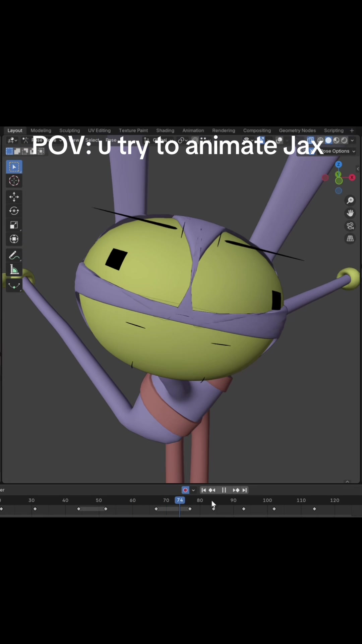
Task: Open the Rendering workspace tab
Action: 224,130
